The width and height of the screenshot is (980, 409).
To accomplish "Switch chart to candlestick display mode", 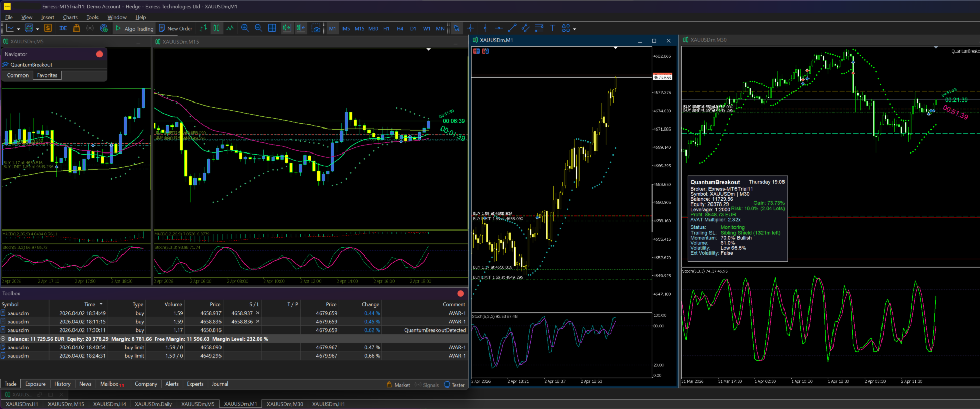I will (x=216, y=28).
